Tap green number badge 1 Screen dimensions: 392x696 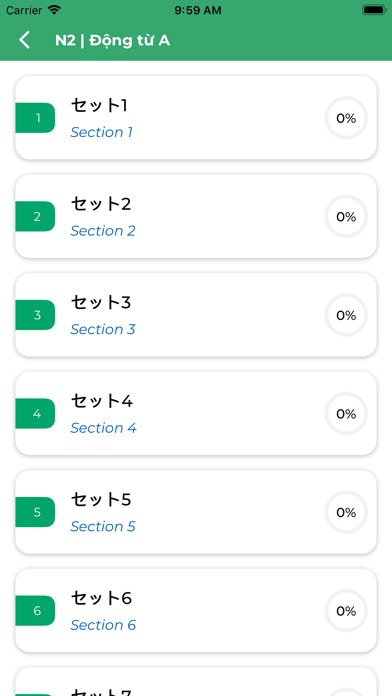pos(35,118)
